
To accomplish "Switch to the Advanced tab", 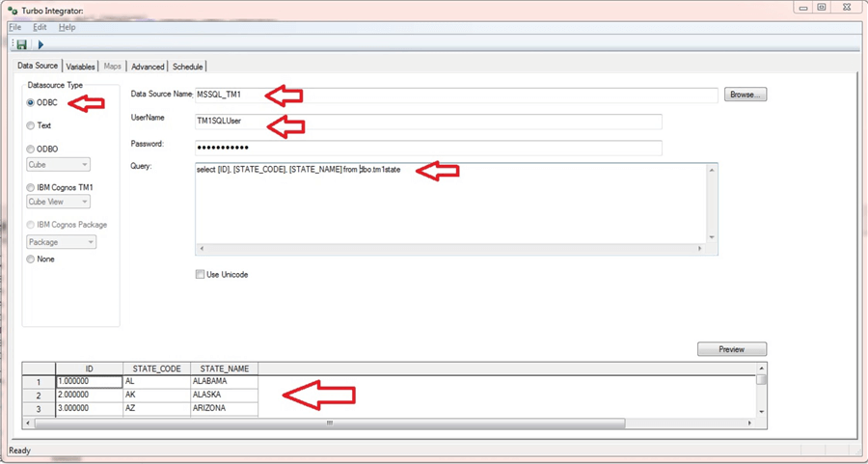I will 148,67.
